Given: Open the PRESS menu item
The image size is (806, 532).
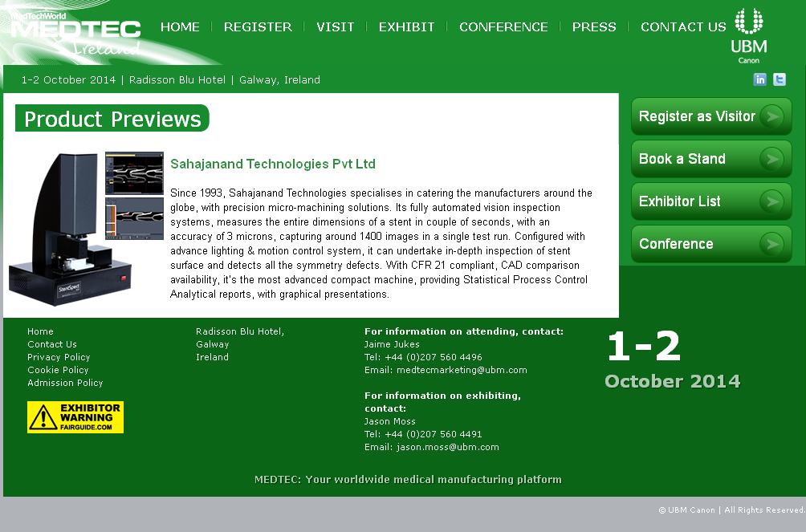Looking at the screenshot, I should [594, 26].
